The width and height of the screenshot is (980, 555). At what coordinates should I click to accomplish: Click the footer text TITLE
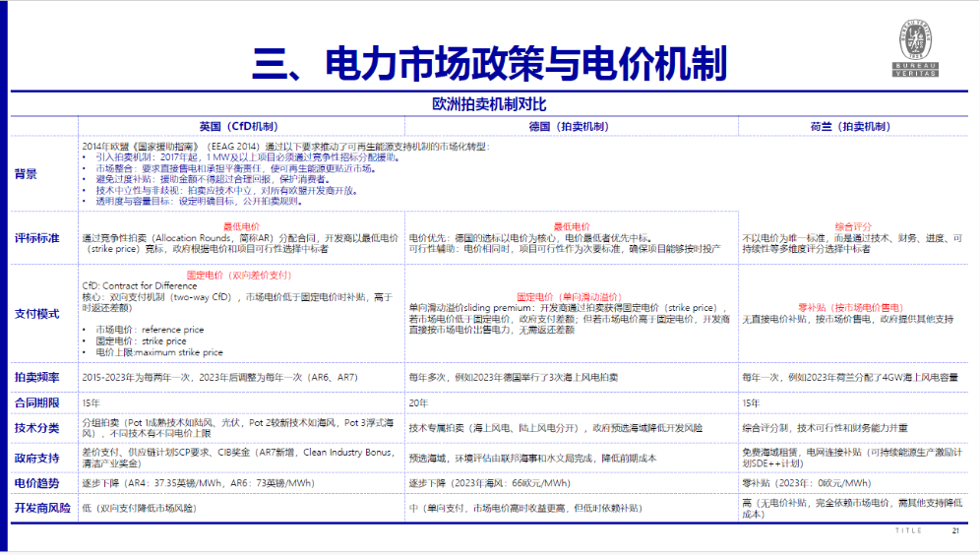(x=909, y=530)
